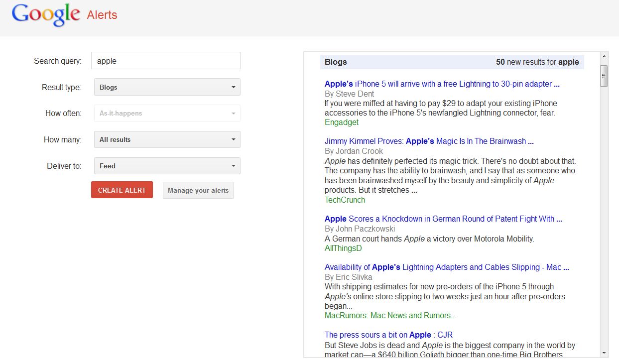Click the CREATE ALERT button

122,190
